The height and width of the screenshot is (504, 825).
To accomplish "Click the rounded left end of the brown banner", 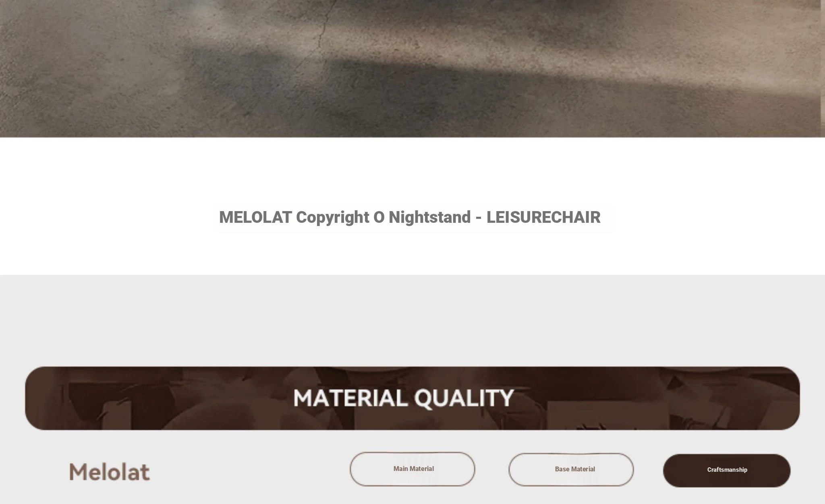I will click(x=34, y=398).
